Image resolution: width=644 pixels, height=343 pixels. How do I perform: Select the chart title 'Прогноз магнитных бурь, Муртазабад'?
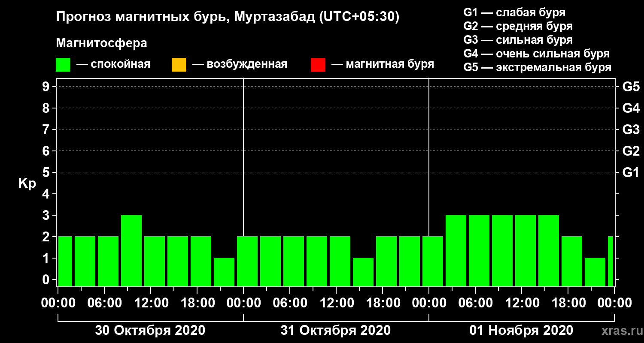click(186, 18)
